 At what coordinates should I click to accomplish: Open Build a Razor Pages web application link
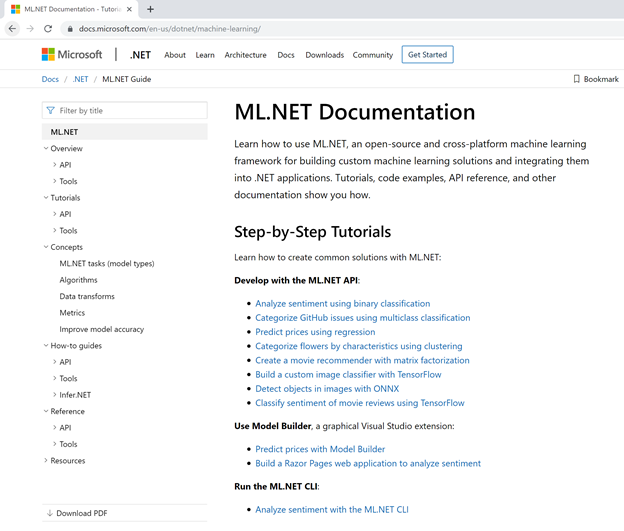pos(368,463)
